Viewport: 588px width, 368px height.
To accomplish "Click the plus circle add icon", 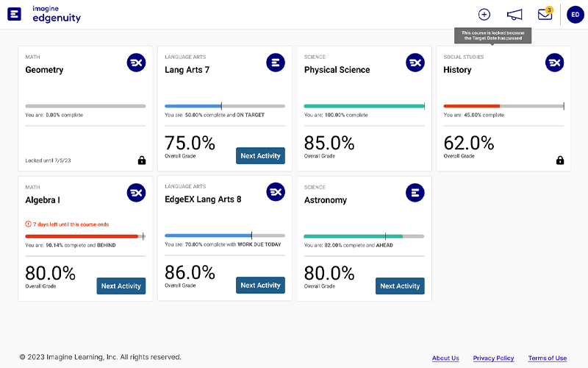I will point(484,14).
